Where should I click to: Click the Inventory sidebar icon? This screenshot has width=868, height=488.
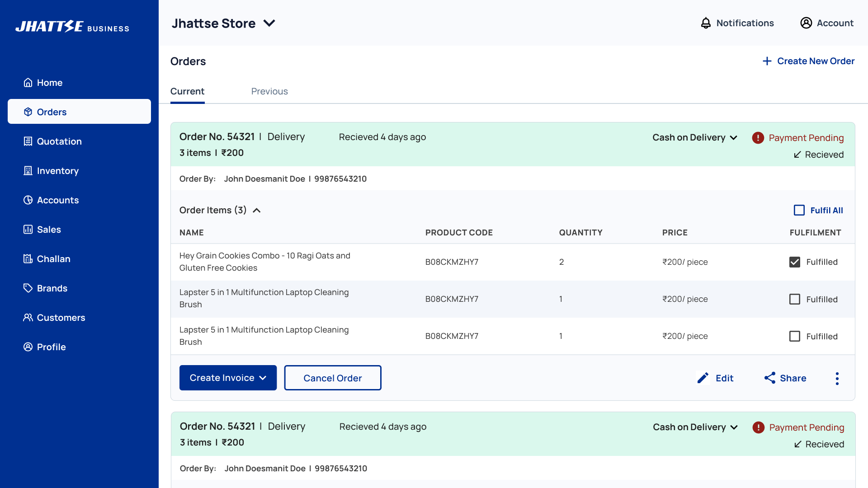28,171
